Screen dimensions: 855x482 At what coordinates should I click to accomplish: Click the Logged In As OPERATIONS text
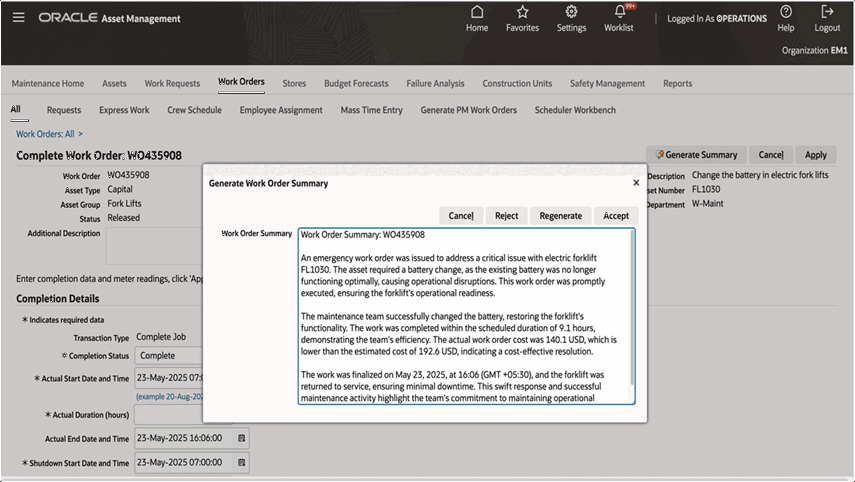pyautogui.click(x=717, y=19)
